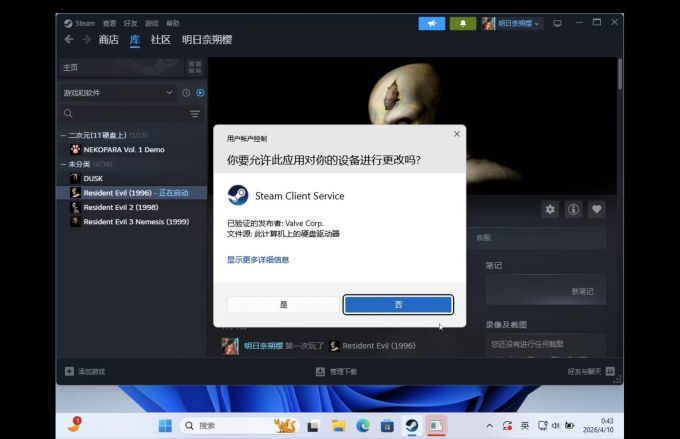The width and height of the screenshot is (680, 439).
Task: Switch library to grid view icon
Action: (x=195, y=67)
